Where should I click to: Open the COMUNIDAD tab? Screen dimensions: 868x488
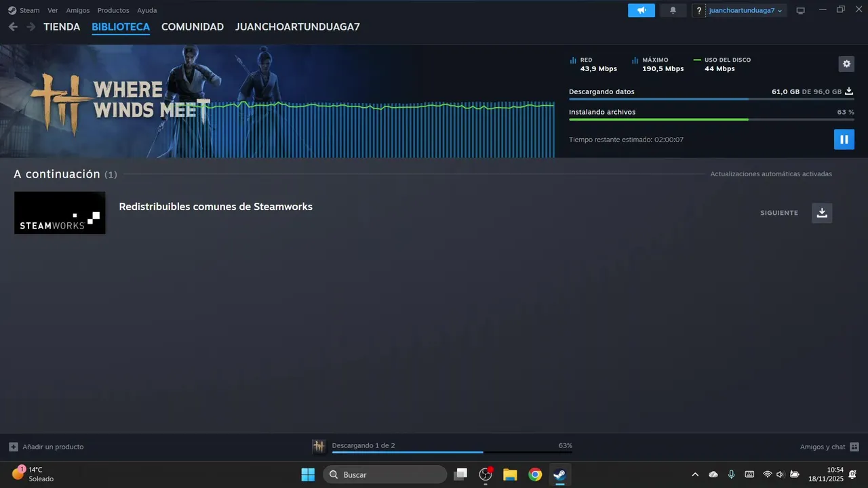[193, 27]
